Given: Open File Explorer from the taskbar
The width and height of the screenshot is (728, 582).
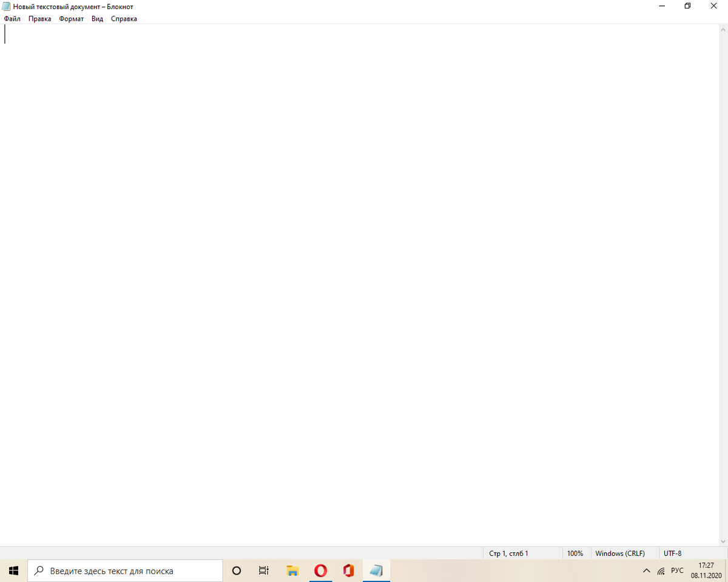Looking at the screenshot, I should pos(292,570).
